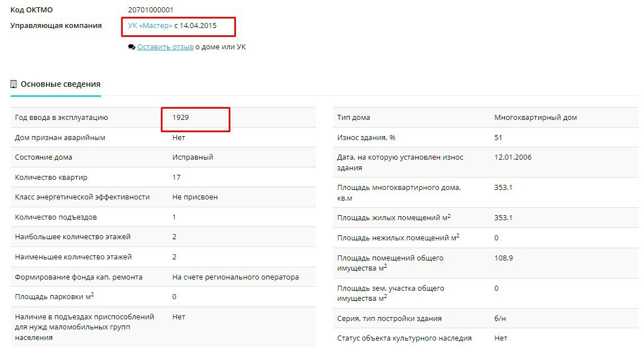Image resolution: width=644 pixels, height=363 pixels.
Task: Select the wear assessment date 12.01.2006
Action: 513,157
